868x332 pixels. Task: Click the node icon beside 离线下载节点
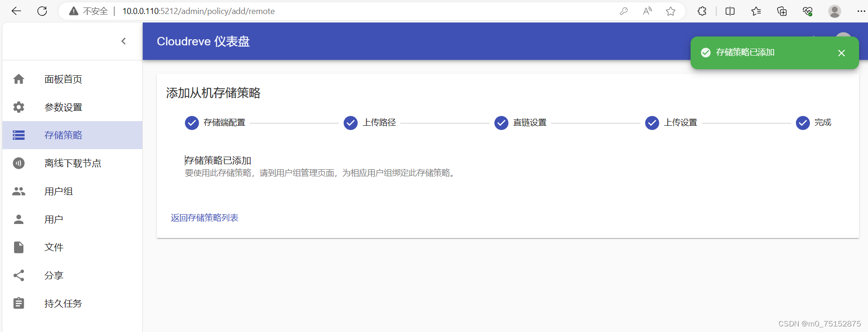pyautogui.click(x=19, y=163)
